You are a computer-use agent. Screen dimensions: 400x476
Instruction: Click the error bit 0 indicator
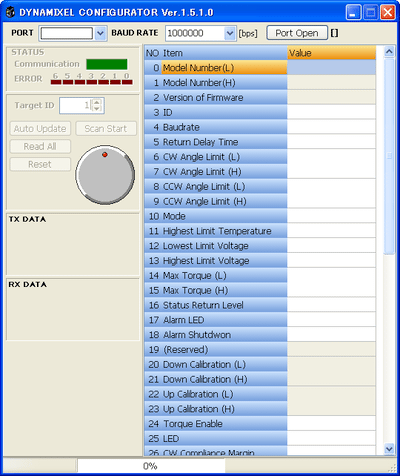tap(127, 82)
